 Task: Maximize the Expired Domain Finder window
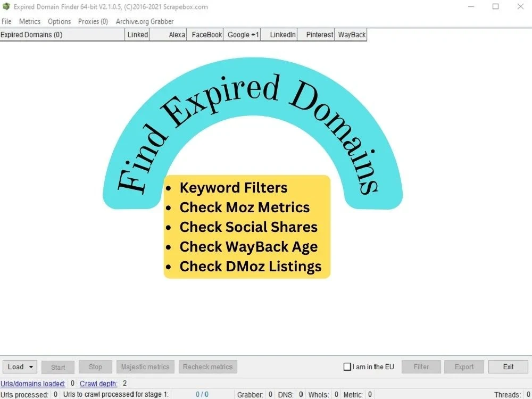click(495, 6)
